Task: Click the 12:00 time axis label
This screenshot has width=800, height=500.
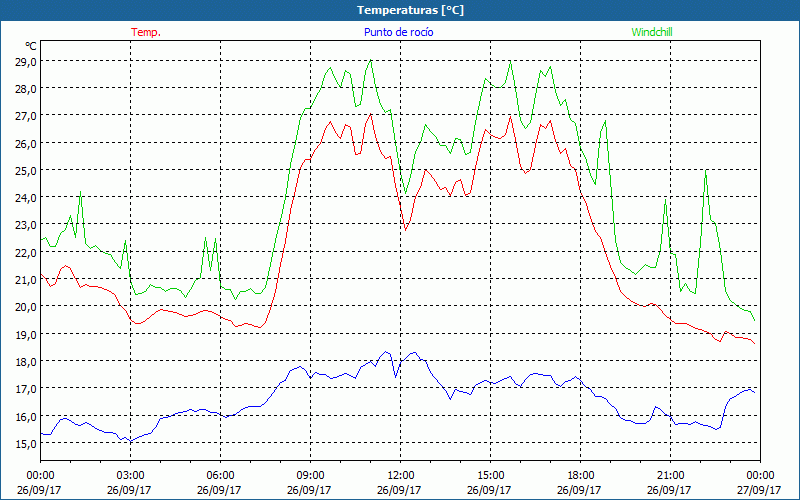Action: click(401, 475)
